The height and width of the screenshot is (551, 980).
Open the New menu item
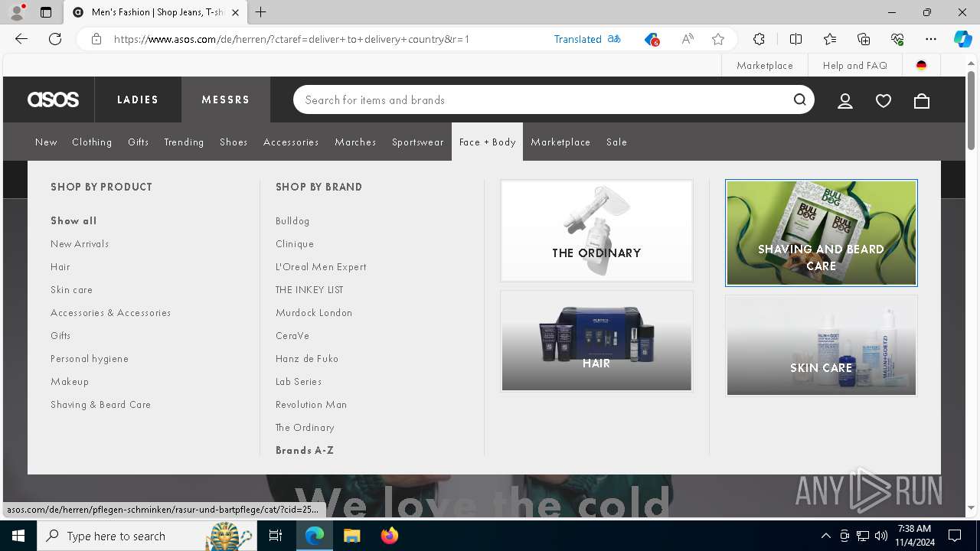[x=46, y=142]
